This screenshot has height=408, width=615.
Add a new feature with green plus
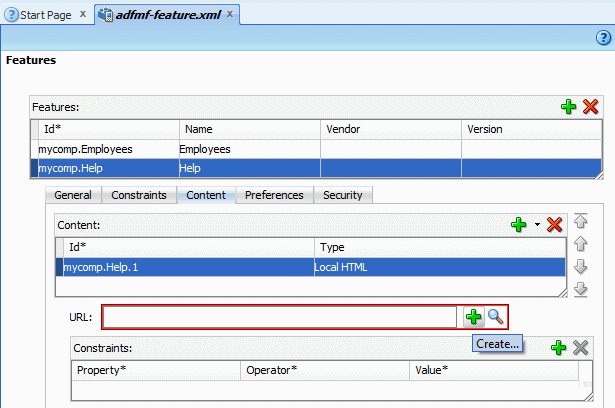(x=568, y=107)
